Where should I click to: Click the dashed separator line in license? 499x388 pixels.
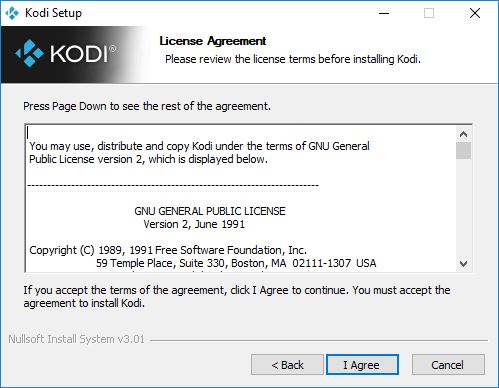[x=173, y=185]
